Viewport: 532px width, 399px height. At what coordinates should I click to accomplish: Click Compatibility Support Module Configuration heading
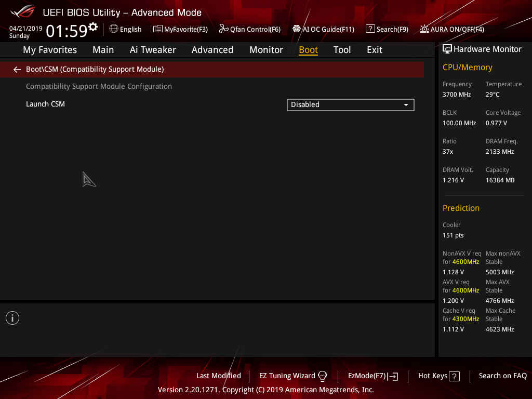tap(99, 87)
